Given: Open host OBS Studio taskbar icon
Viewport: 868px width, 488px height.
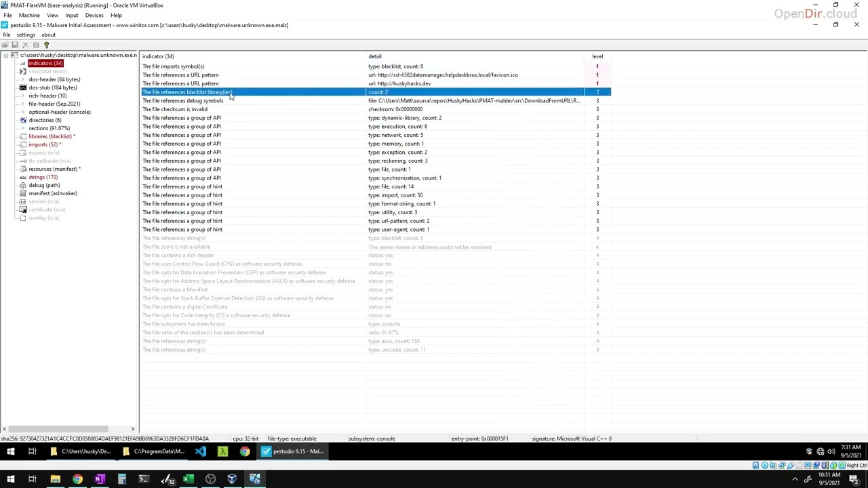Looking at the screenshot, I should [x=211, y=480].
